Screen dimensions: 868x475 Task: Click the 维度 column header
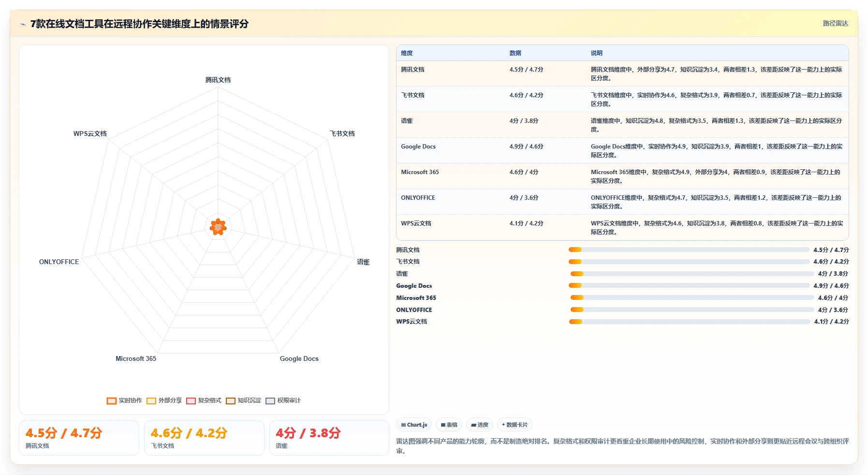pos(451,53)
